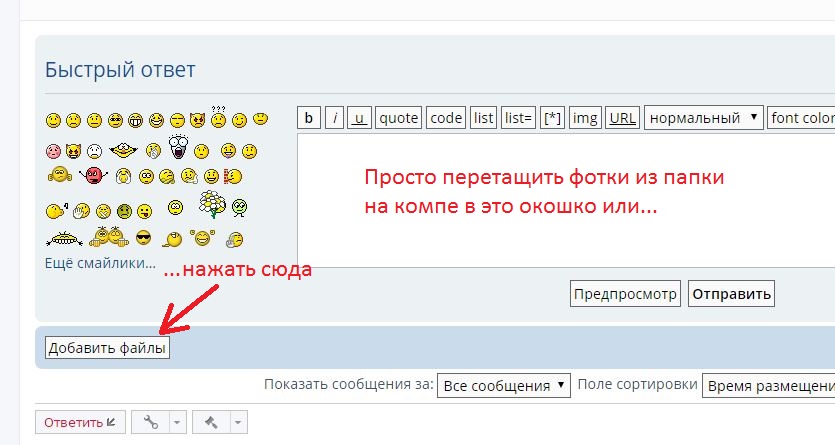Insert the laughing smiley with raised hands

[x=202, y=238]
